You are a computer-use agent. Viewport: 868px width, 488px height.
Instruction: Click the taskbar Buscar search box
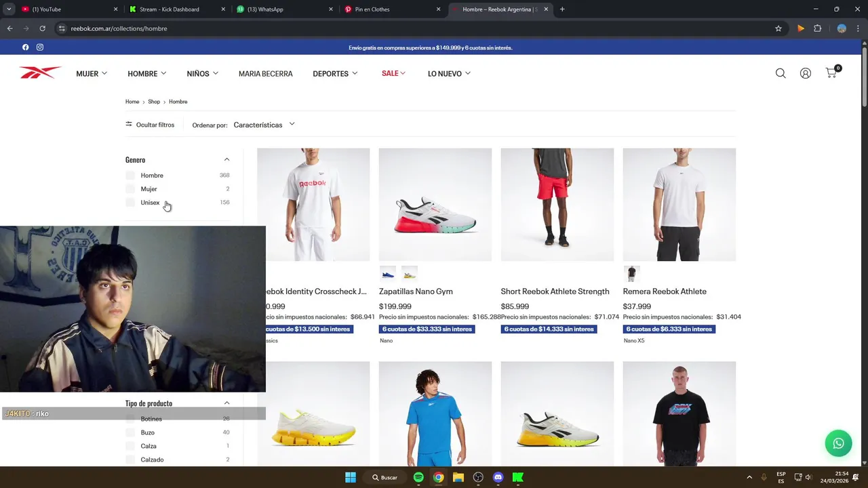[385, 477]
